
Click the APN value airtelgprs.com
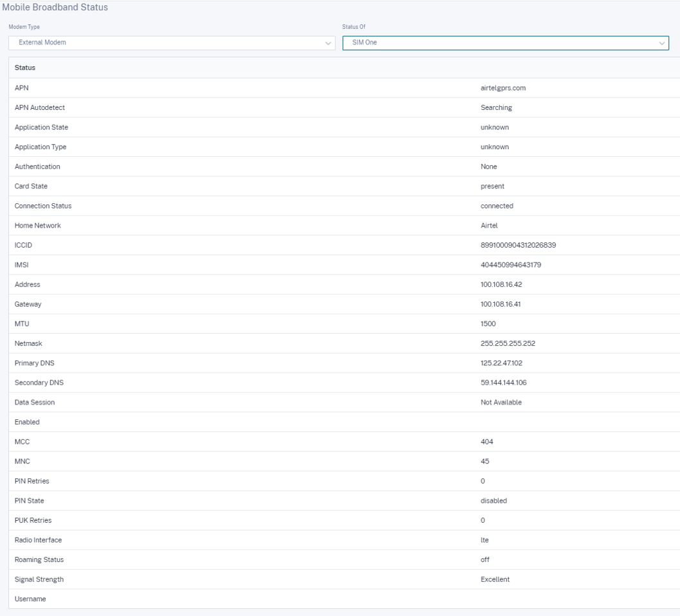click(x=503, y=88)
